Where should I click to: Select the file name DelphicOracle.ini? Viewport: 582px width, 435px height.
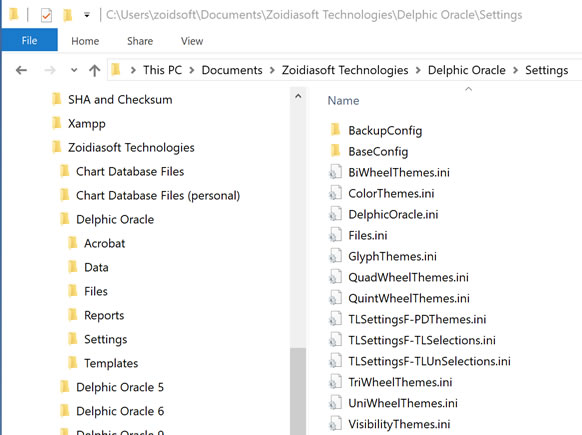[393, 215]
